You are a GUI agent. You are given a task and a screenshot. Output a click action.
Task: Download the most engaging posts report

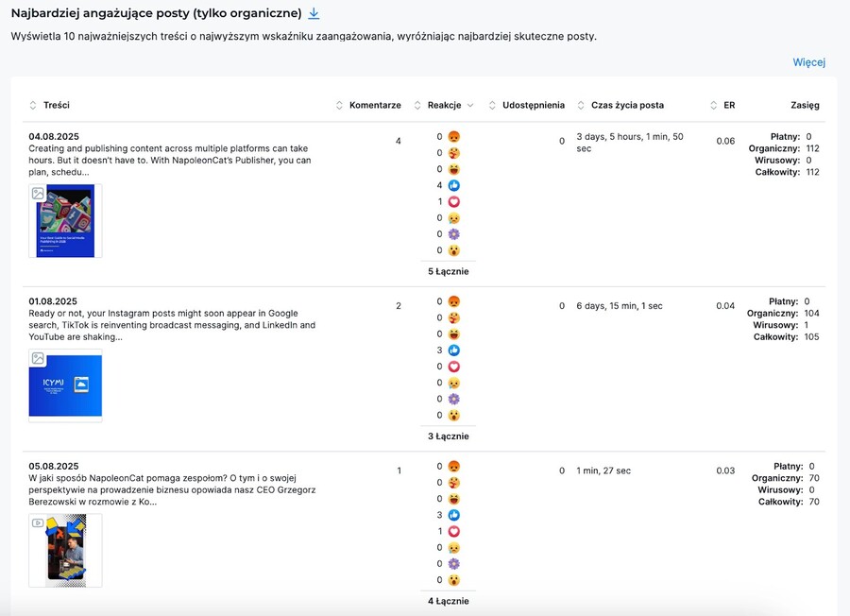point(314,14)
